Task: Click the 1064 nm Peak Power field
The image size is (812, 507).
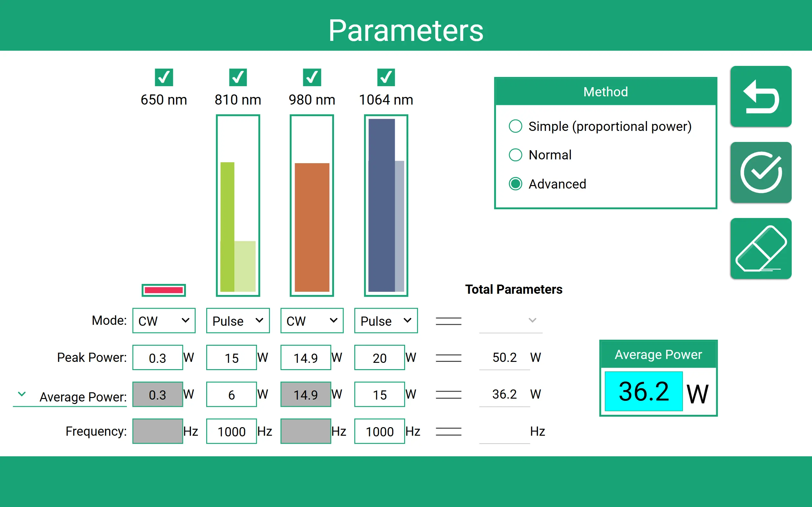Action: coord(379,358)
